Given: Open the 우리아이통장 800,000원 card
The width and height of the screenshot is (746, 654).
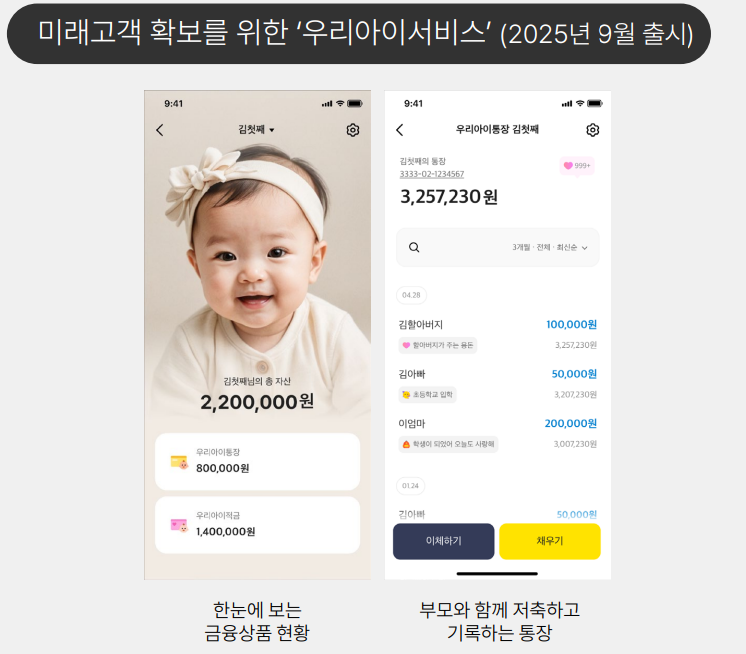Looking at the screenshot, I should [x=257, y=461].
